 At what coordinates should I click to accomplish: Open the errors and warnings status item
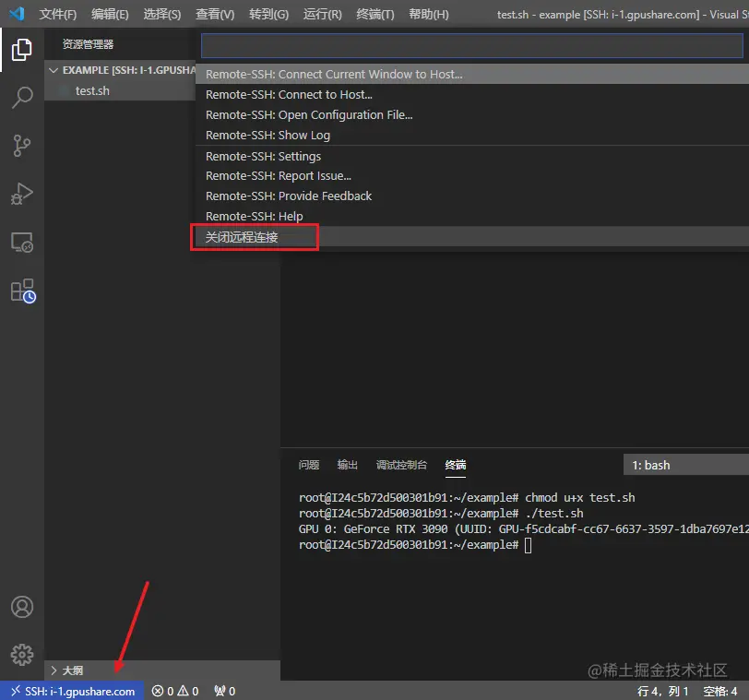click(175, 691)
